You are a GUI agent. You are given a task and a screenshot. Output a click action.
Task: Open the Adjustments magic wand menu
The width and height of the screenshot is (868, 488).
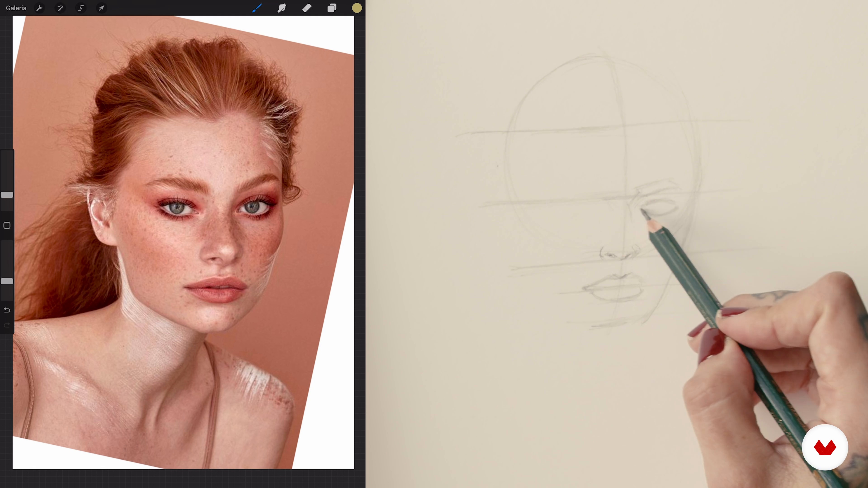(x=60, y=8)
